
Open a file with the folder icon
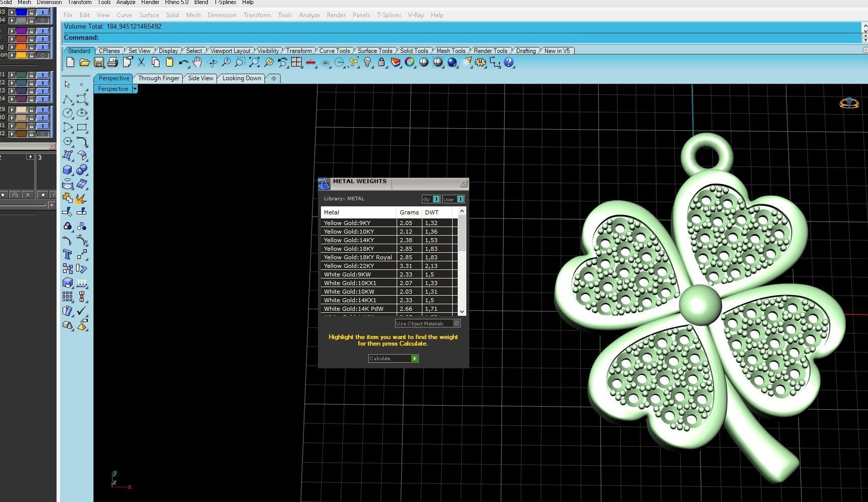pos(84,62)
